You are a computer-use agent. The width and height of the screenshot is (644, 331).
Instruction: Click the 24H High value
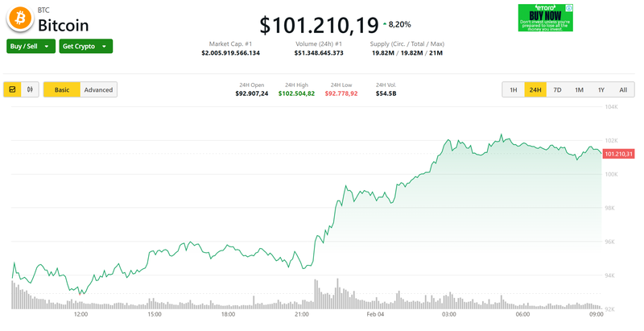pos(296,93)
